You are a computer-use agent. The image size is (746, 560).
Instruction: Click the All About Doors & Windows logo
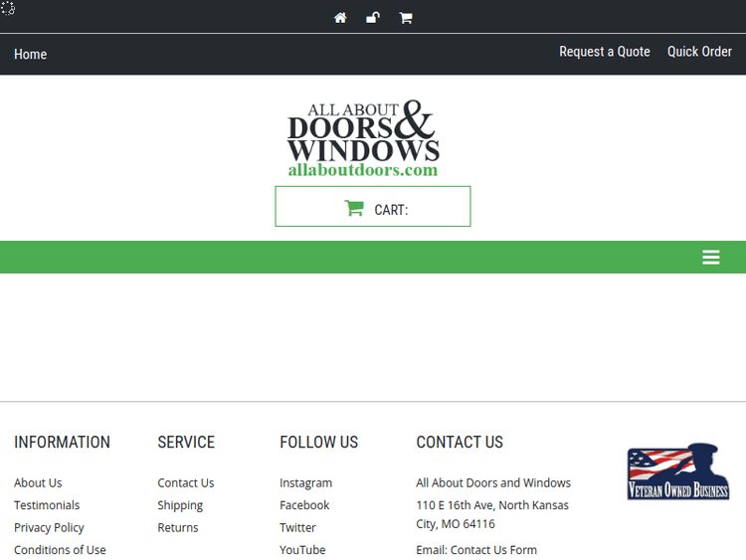(x=364, y=139)
